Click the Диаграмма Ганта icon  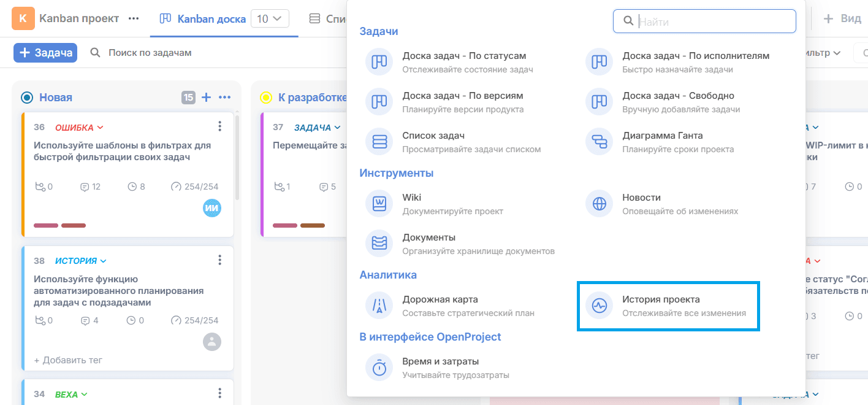600,142
